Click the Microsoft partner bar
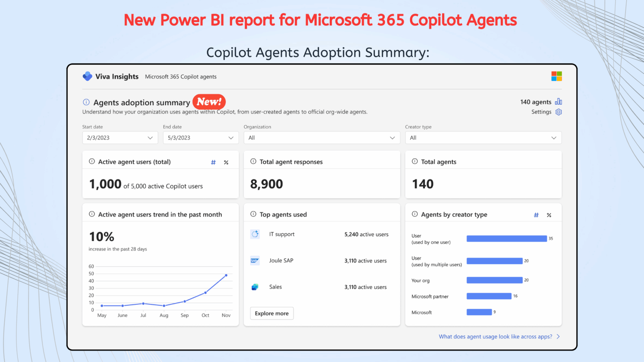Screen dimensions: 644x362 (489, 296)
